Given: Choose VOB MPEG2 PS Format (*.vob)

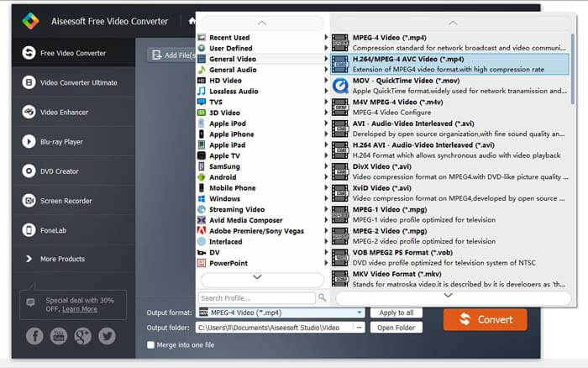Looking at the screenshot, I should click(450, 258).
